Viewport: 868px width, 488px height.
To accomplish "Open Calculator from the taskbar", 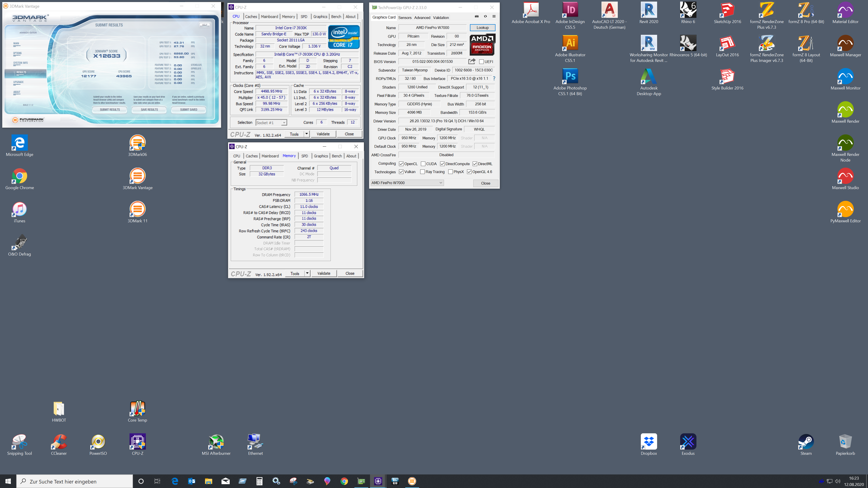I will coord(259,481).
